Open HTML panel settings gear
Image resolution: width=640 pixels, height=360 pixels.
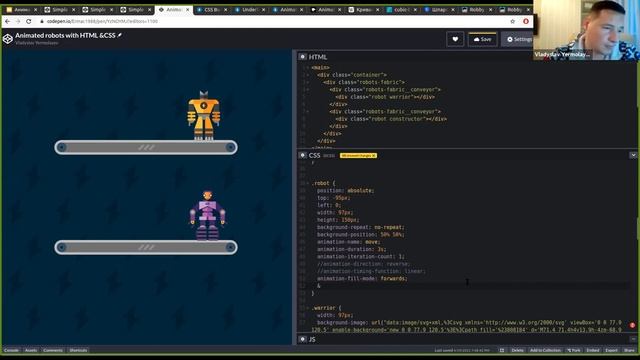(302, 57)
